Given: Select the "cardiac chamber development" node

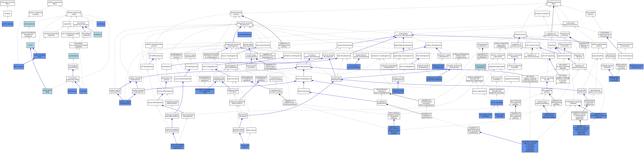Looking at the screenshot, I should pyautogui.click(x=135, y=79).
